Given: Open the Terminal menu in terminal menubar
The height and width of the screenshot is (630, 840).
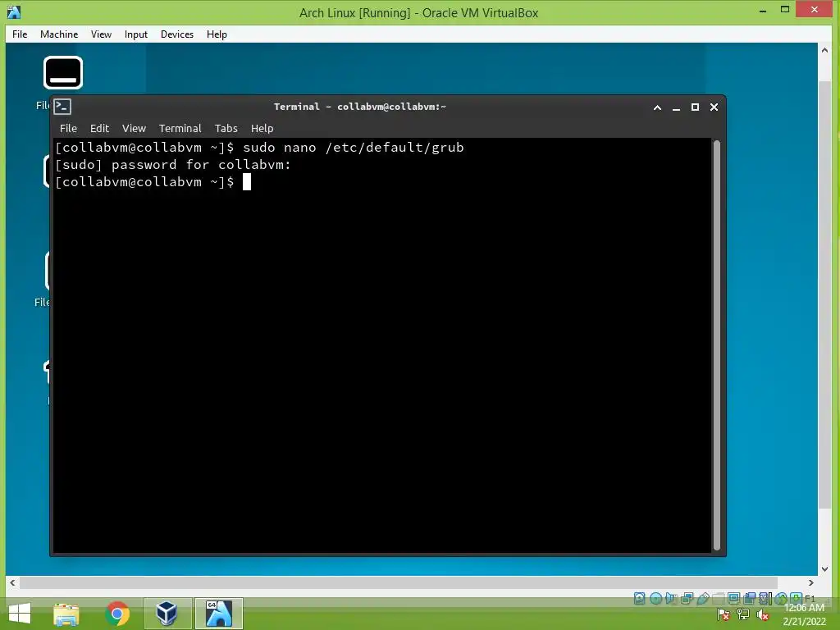Looking at the screenshot, I should coord(180,129).
